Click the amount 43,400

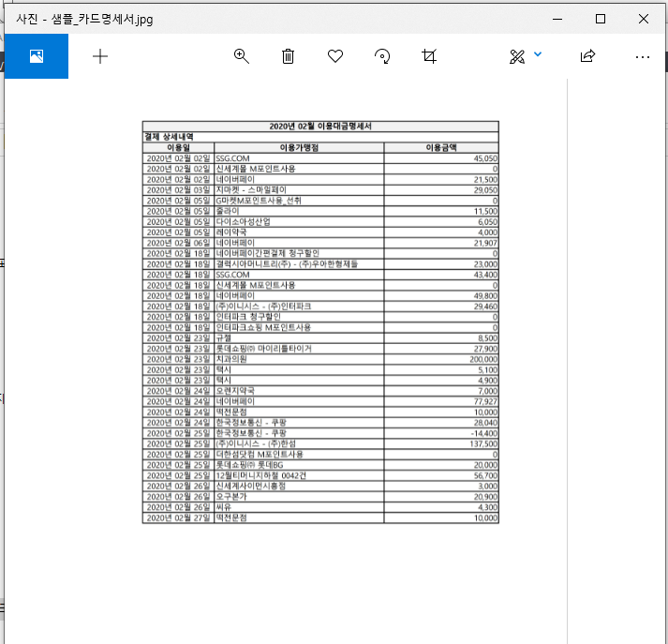pos(485,275)
